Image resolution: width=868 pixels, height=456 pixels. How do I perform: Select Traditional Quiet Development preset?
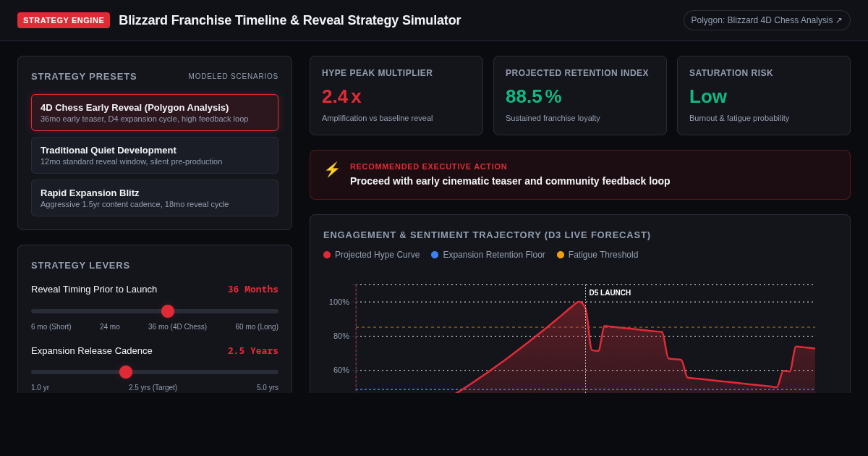click(155, 155)
